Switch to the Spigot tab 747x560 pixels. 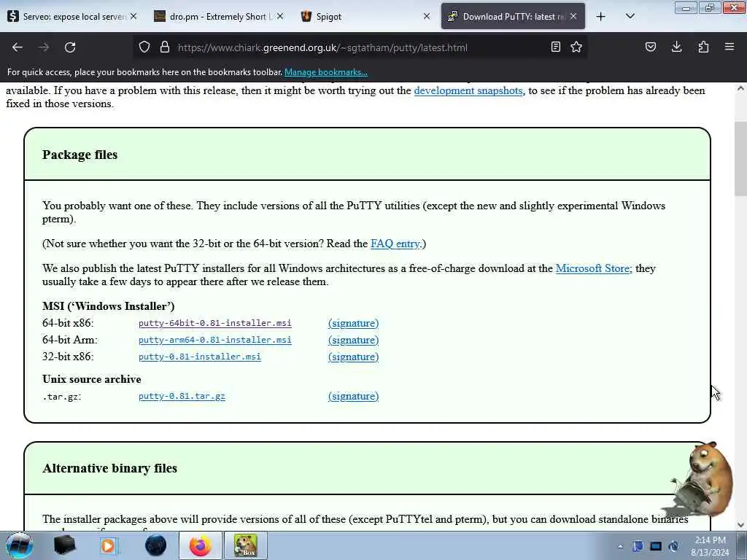coord(365,17)
